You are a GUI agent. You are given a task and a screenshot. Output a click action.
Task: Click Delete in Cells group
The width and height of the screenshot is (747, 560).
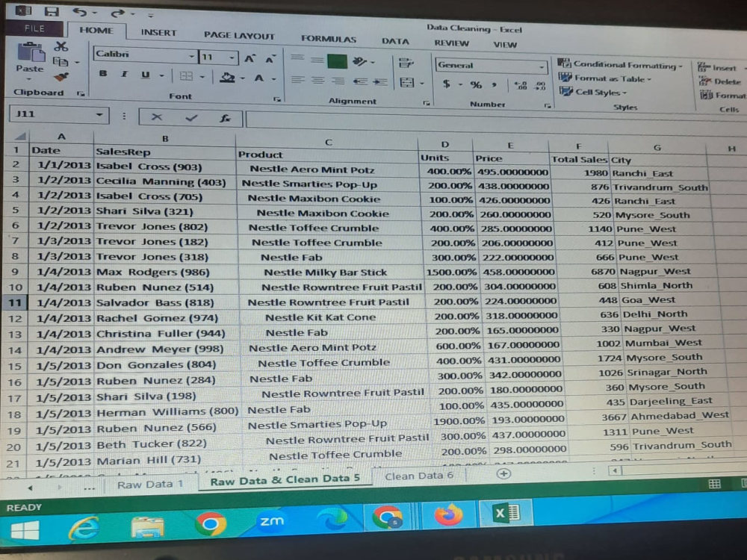point(720,81)
